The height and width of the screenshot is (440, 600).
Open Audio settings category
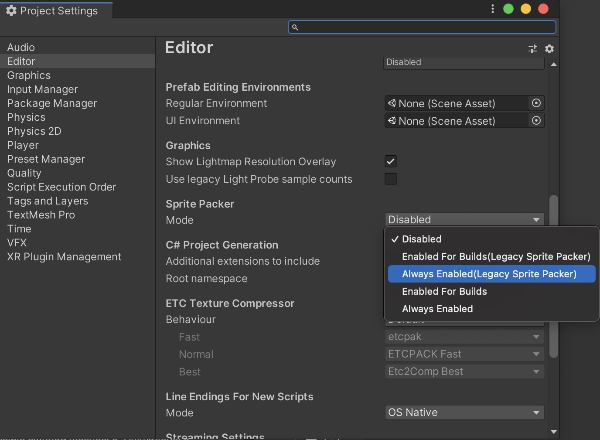coord(77,47)
